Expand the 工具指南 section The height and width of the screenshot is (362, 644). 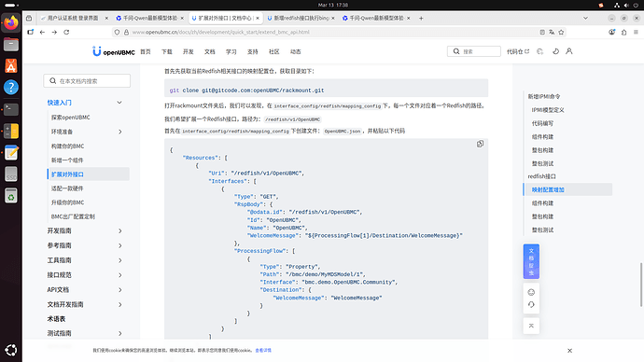(119, 260)
